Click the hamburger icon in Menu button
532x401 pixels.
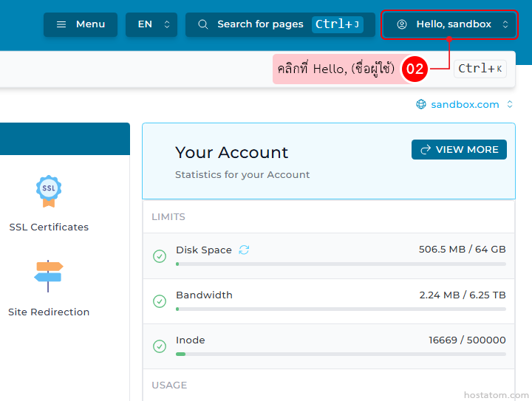coord(61,24)
